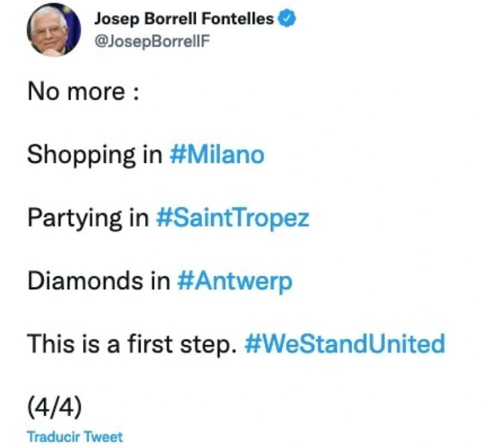
Task: Open the #Milano hashtag
Action: (217, 155)
